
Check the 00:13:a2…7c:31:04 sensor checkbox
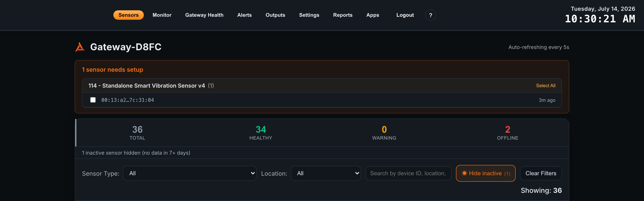pos(93,100)
